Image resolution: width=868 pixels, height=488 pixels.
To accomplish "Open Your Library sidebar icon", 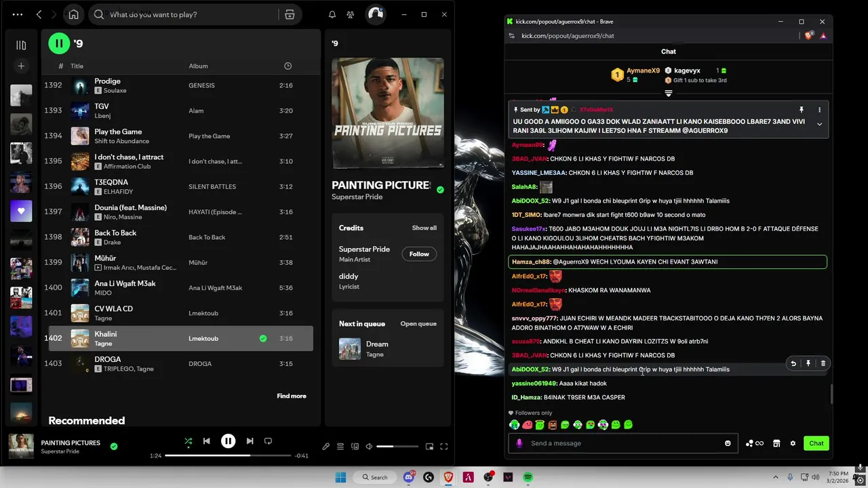I will 21,45.
